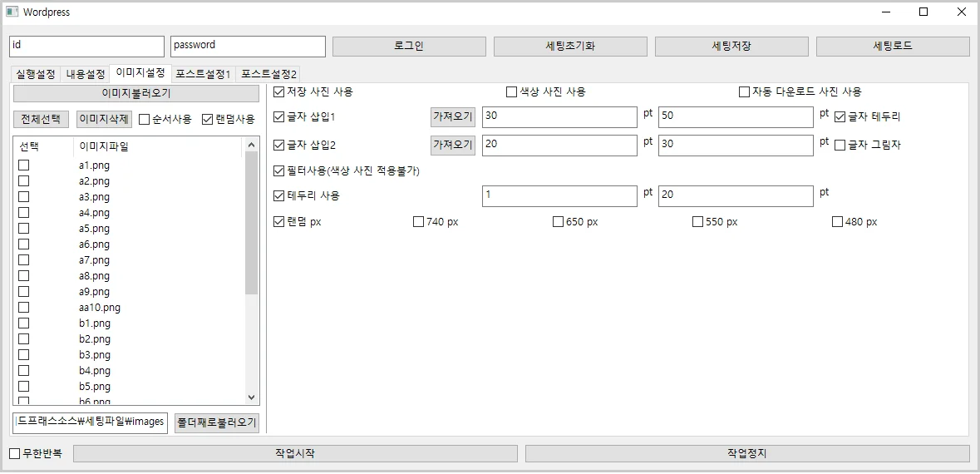Check the box for b5.png
Viewport: 980px width, 474px height.
tap(24, 387)
